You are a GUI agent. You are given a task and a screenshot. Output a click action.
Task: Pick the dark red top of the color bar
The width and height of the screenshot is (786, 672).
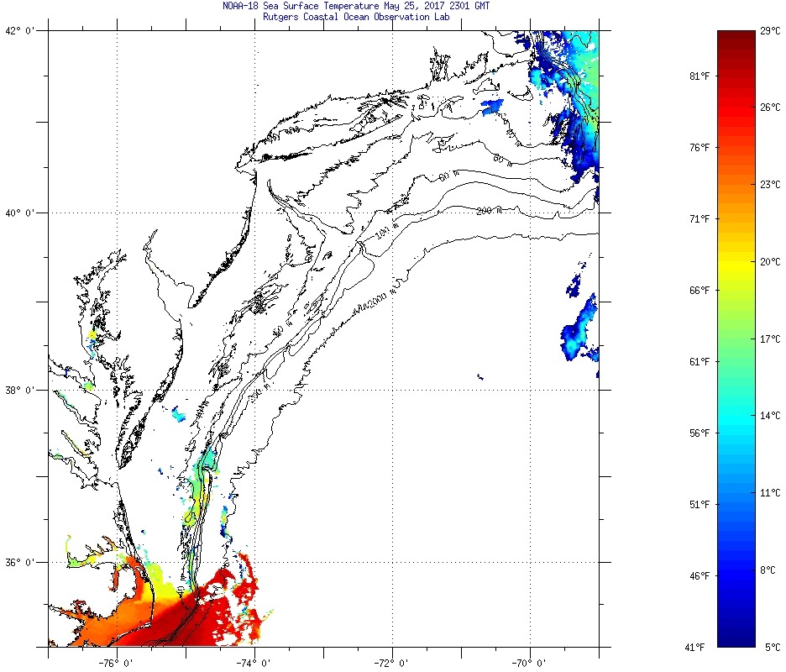click(x=736, y=38)
